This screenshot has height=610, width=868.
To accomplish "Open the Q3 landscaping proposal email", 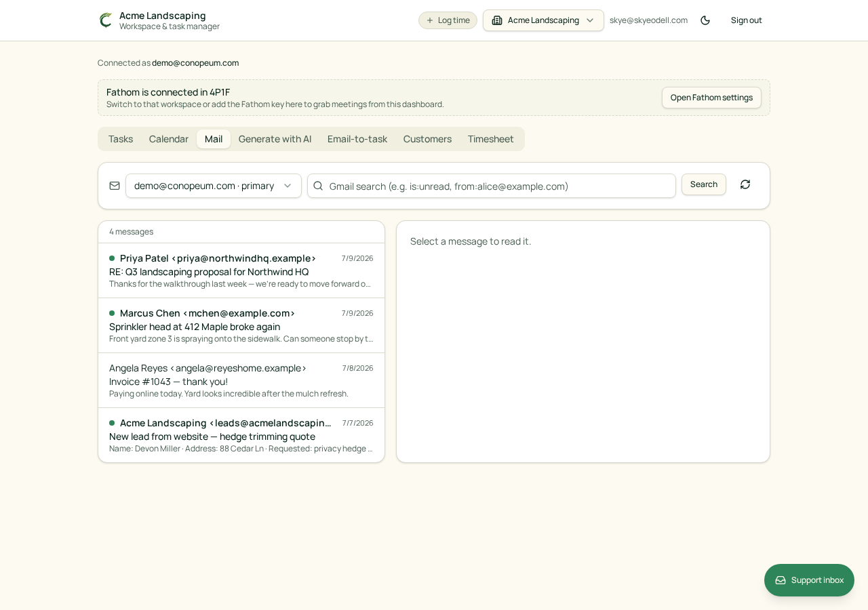I will point(241,270).
